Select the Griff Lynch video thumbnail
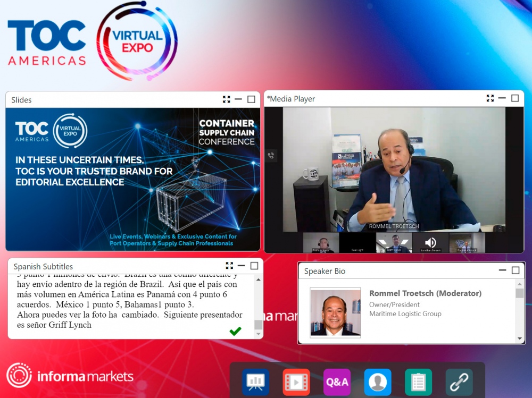Image resolution: width=532 pixels, height=398 pixels. click(x=394, y=243)
